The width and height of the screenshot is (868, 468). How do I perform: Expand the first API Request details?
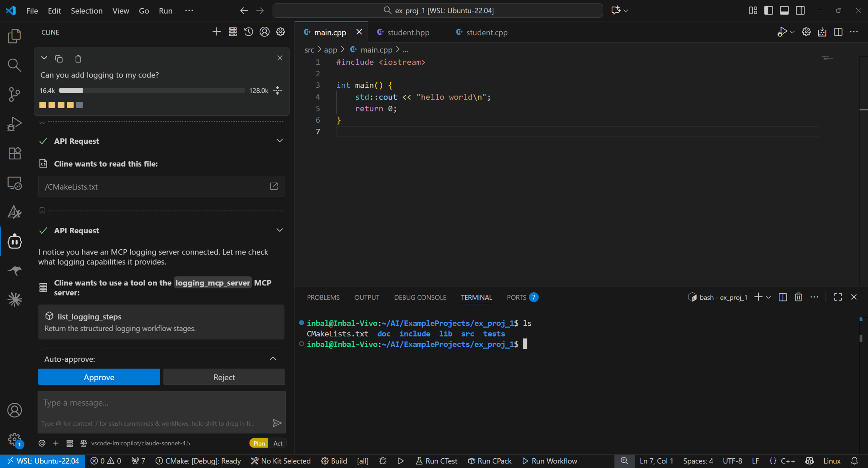[x=279, y=141]
